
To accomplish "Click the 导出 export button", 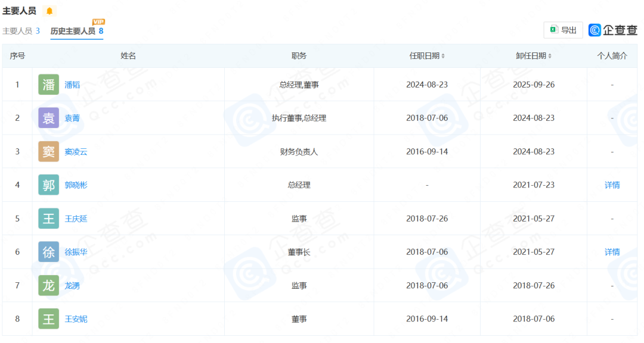I will coord(563,30).
